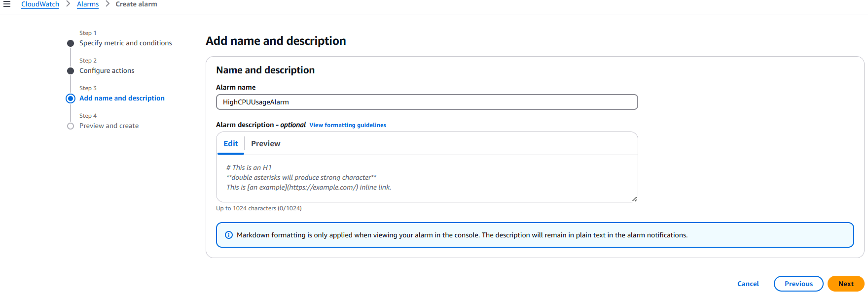This screenshot has width=868, height=295.
Task: Go back with the Previous button
Action: point(798,284)
